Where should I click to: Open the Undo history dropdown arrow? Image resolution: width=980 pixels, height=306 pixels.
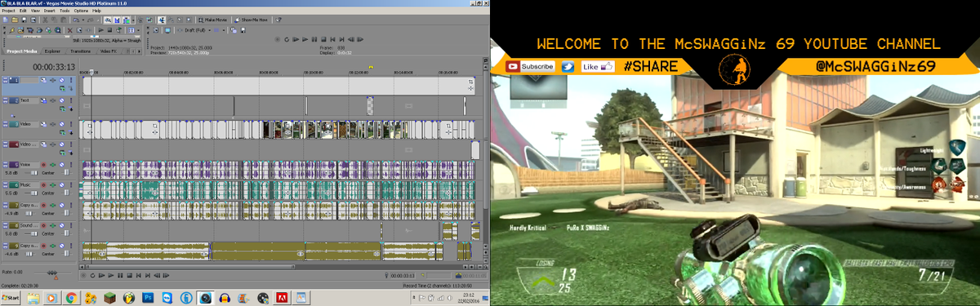point(83,20)
